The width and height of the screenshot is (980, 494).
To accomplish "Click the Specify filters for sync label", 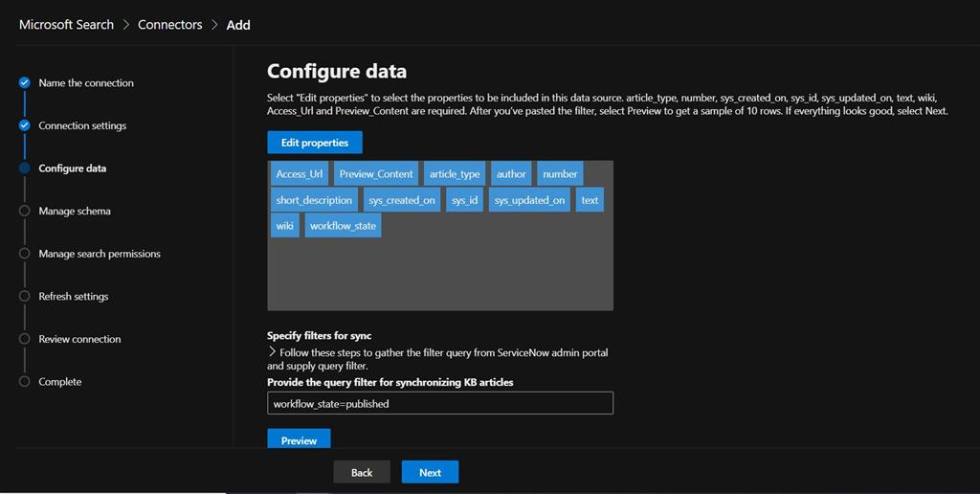I will (320, 336).
